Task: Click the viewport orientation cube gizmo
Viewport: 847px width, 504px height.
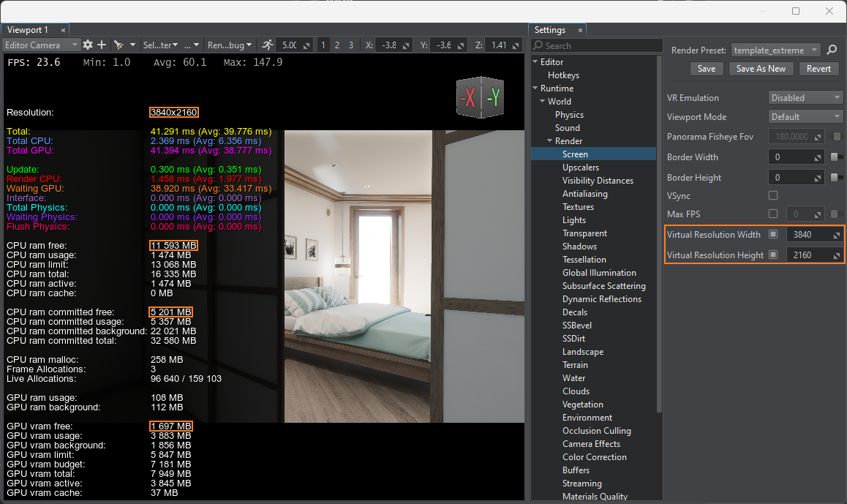Action: (x=481, y=97)
